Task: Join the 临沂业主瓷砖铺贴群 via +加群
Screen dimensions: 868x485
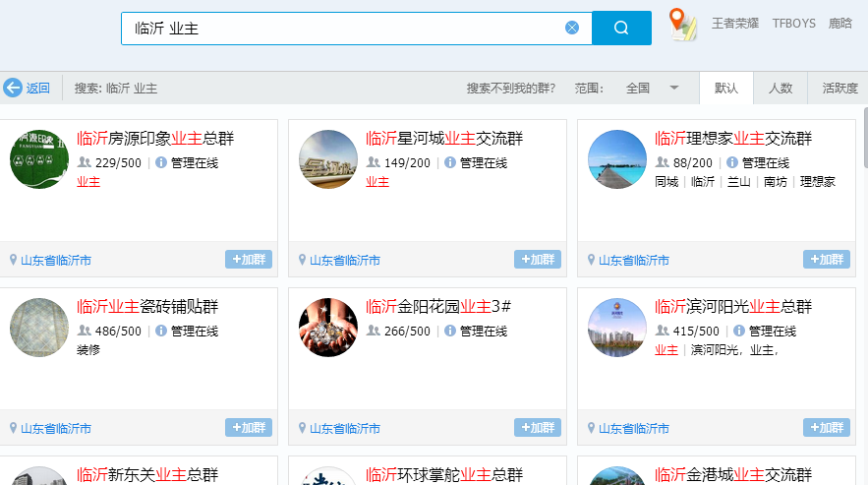Action: tap(249, 427)
